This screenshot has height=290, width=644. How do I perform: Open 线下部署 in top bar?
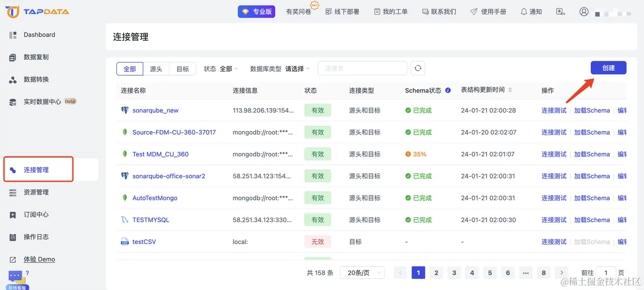[x=342, y=12]
